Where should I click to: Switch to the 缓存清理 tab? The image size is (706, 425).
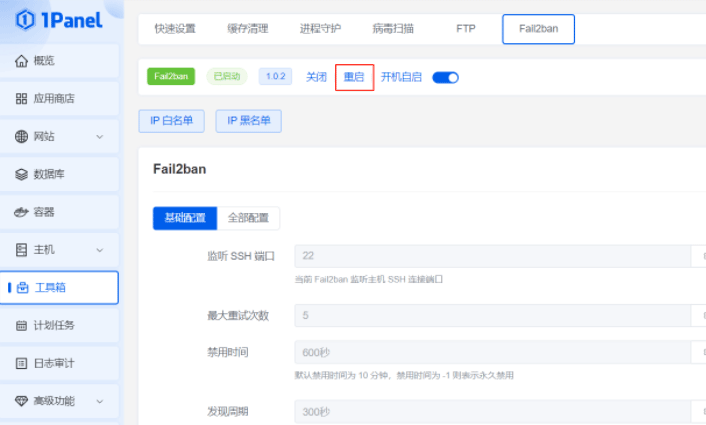click(248, 29)
